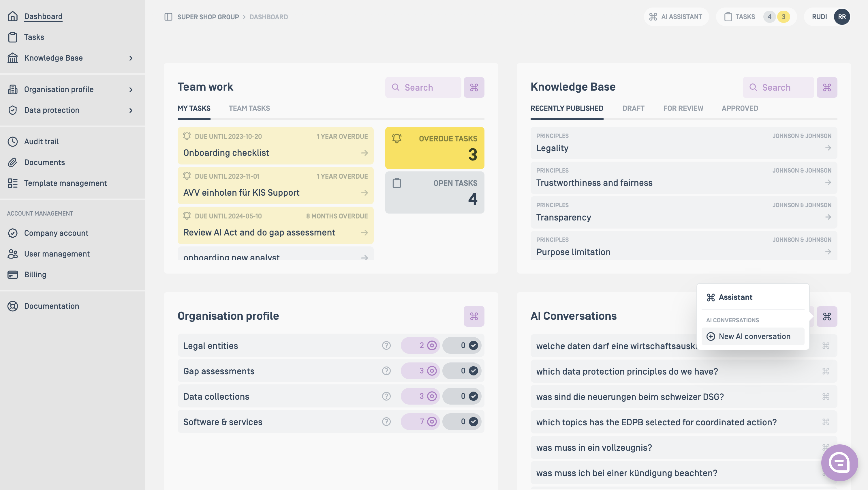Start a New AI conversation

click(753, 336)
